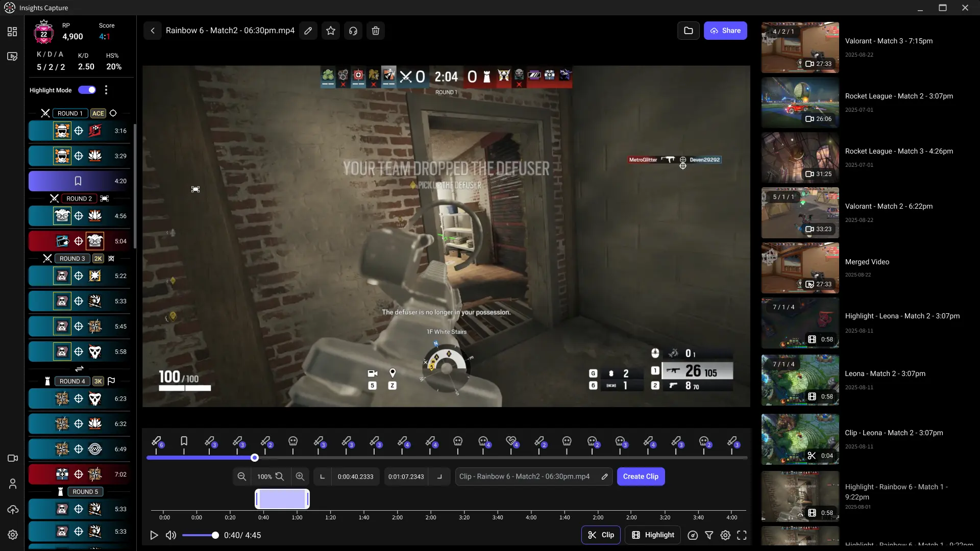The height and width of the screenshot is (551, 980).
Task: Jump to the bookmark event at 4:20
Action: click(80, 181)
